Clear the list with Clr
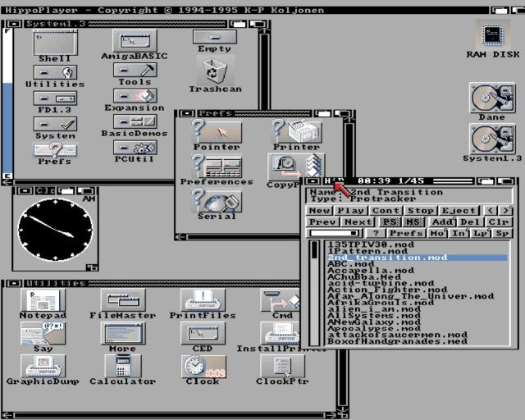Viewport: 525px width, 420px height. pyautogui.click(x=499, y=221)
